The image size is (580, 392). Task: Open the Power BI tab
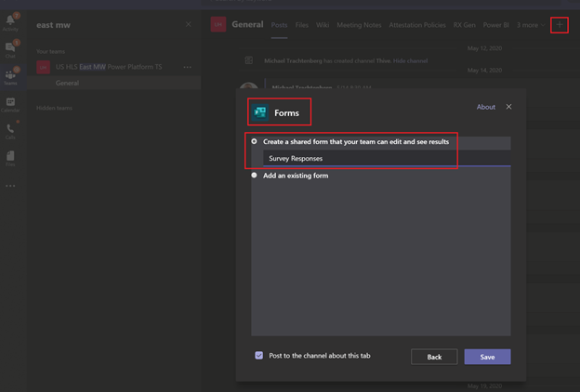tap(495, 25)
